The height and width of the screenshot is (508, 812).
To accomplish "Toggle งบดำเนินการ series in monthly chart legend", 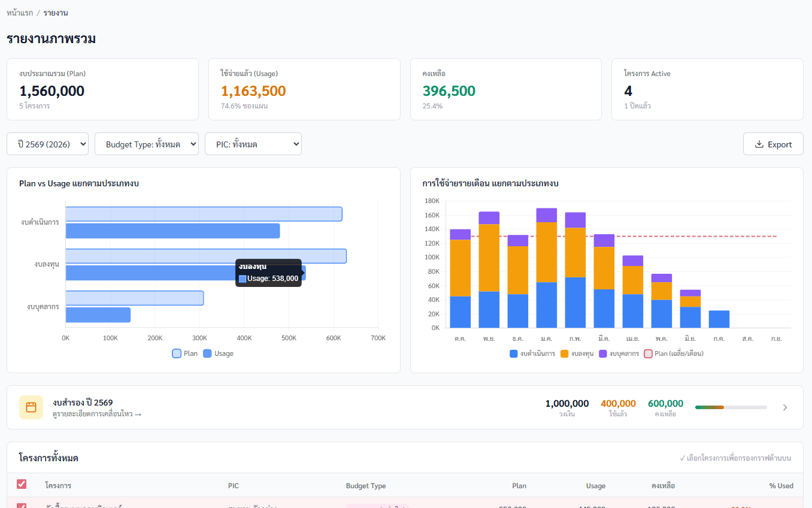I will coord(532,353).
